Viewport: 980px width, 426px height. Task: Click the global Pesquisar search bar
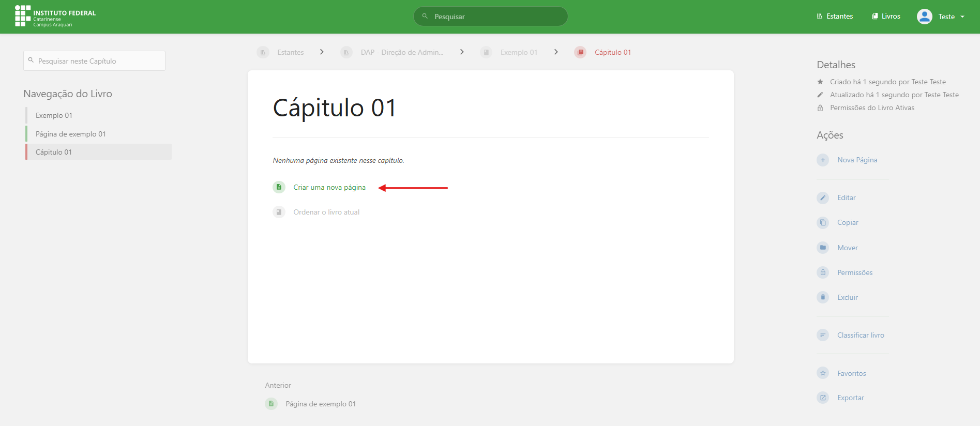coord(491,17)
